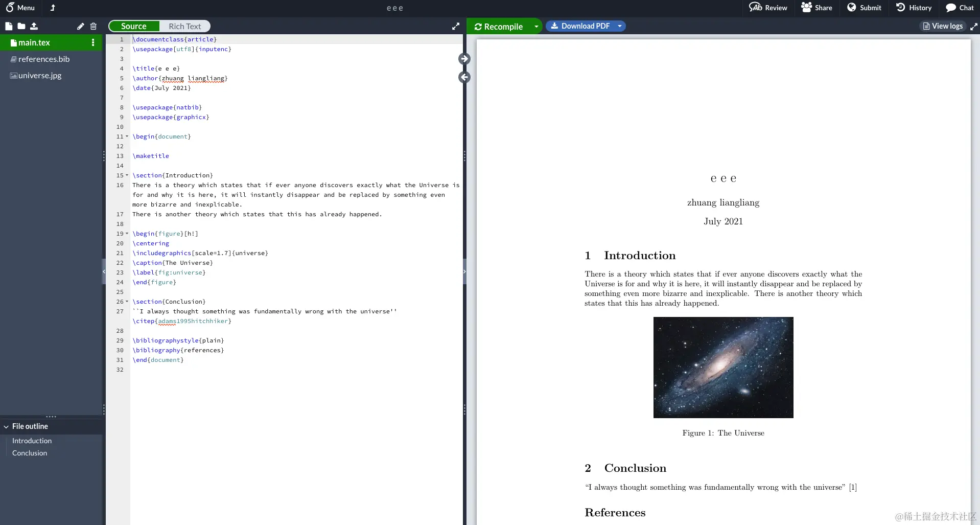980x525 pixels.
Task: Click the upload icon in the file tree toolbar
Action: [x=34, y=26]
